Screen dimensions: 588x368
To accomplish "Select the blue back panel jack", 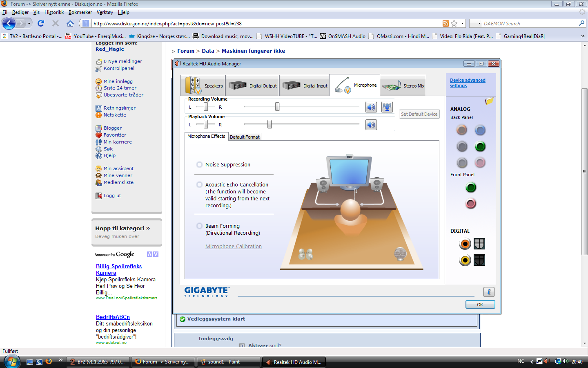I will pyautogui.click(x=480, y=130).
